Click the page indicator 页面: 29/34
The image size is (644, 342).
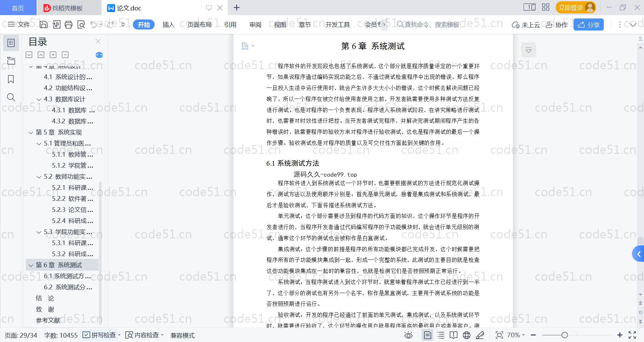pos(21,335)
